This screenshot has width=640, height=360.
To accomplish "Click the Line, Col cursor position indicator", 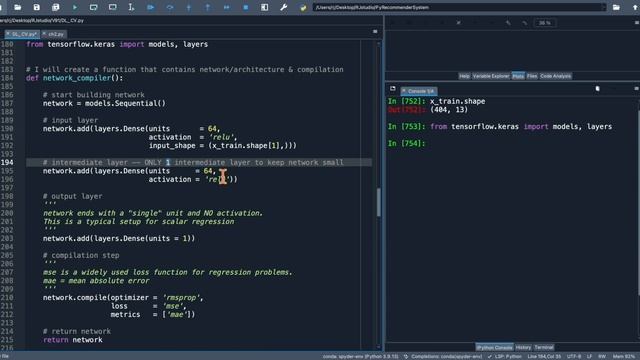I will click(544, 356).
